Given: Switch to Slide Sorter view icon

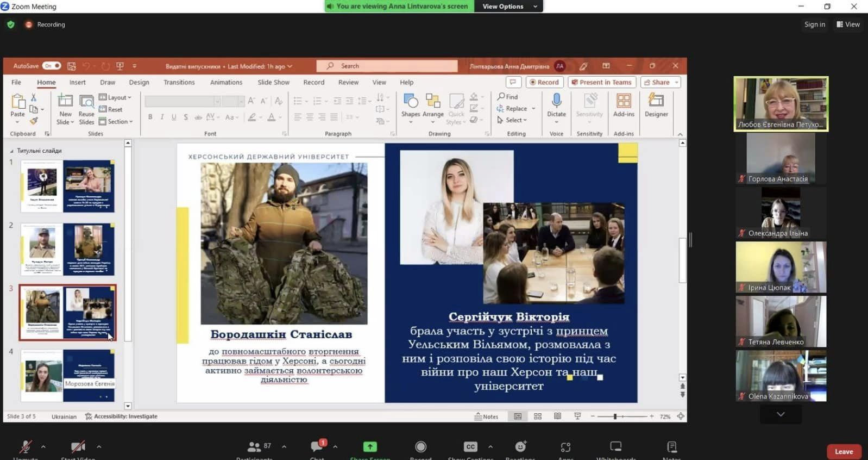Looking at the screenshot, I should pos(538,417).
